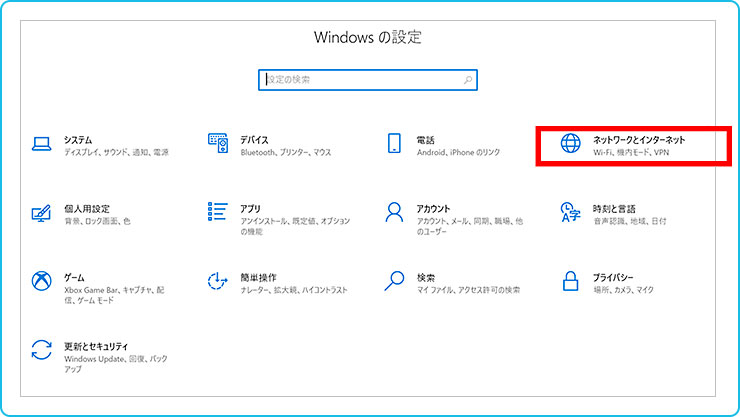Click 'マイ ファイル、アクセス許可の検索' description text
This screenshot has height=417, width=740.
pyautogui.click(x=468, y=290)
